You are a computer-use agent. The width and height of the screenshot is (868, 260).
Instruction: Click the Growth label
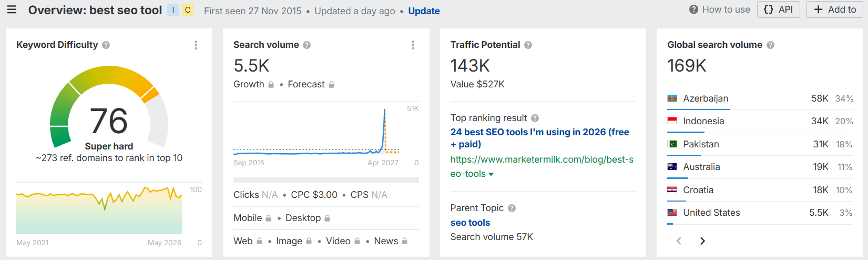[x=249, y=84]
